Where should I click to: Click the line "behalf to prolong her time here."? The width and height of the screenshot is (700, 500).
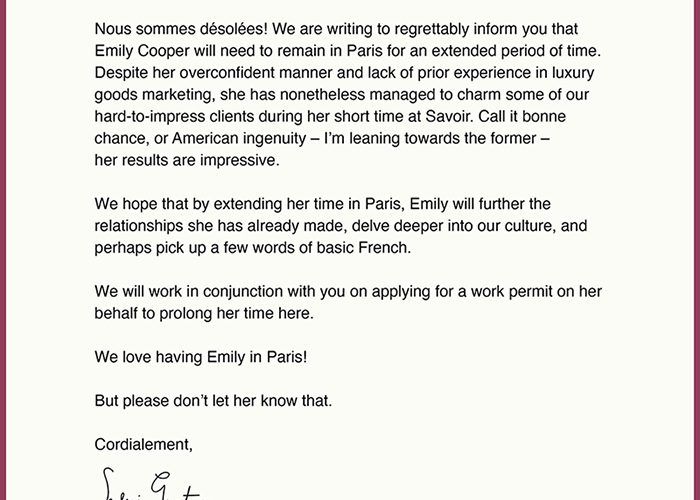204,314
